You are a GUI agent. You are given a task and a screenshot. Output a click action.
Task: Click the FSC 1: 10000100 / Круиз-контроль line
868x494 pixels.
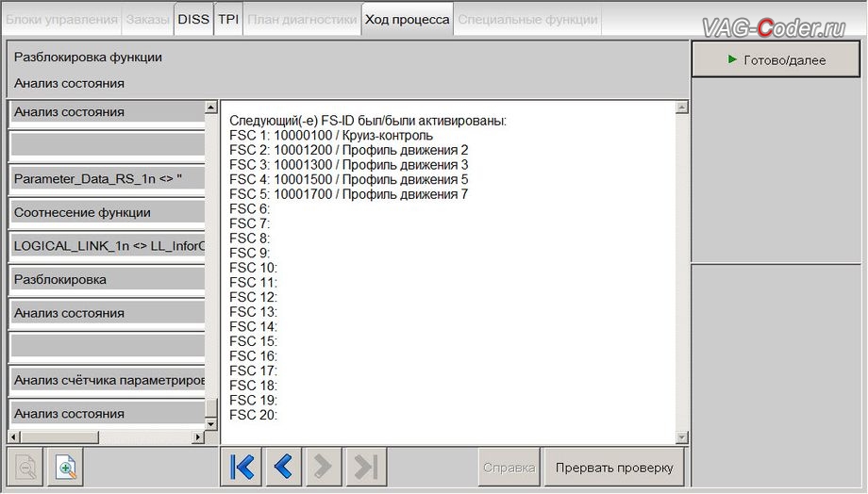pos(331,136)
